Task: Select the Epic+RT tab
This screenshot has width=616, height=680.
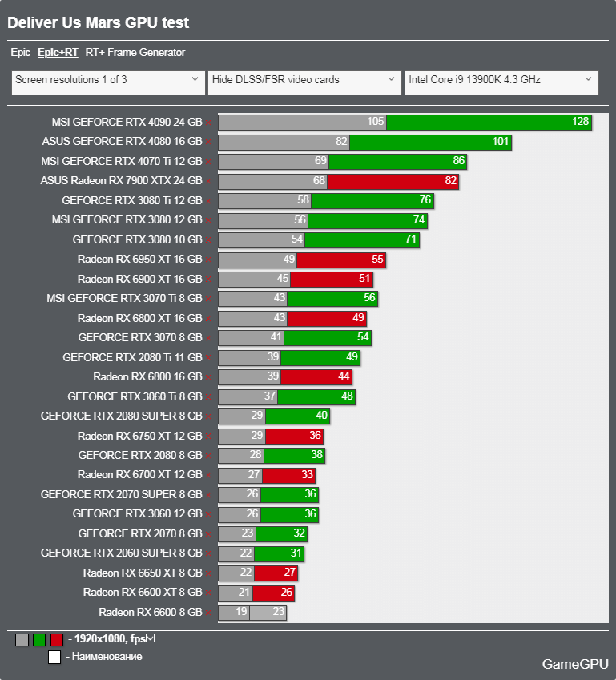Action: coord(58,53)
